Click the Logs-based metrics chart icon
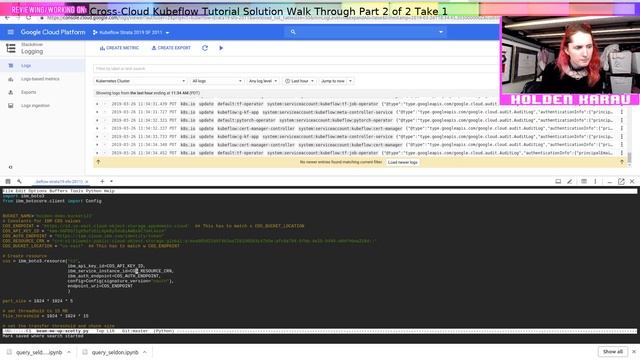The width and height of the screenshot is (640, 360). click(x=11, y=79)
